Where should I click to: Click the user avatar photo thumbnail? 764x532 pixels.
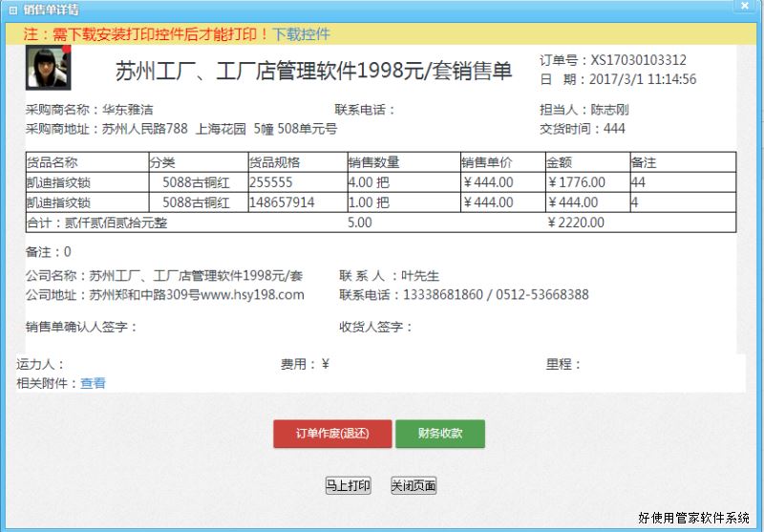tap(48, 67)
